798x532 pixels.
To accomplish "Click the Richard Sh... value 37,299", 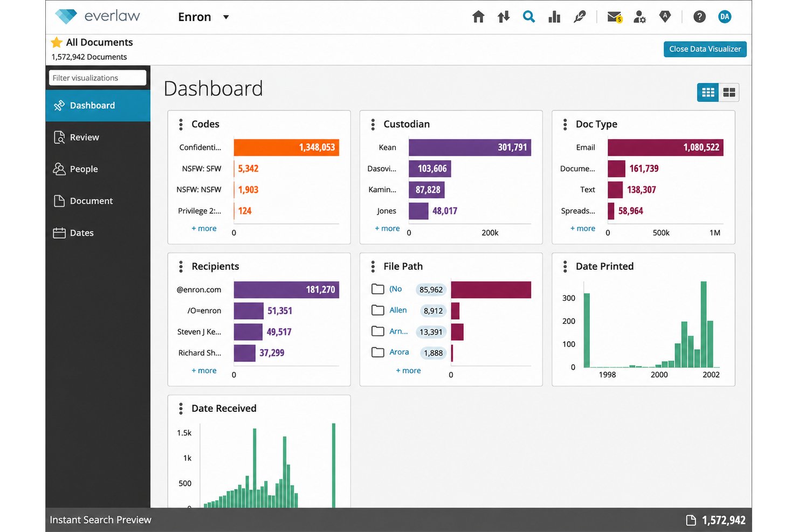I will [272, 353].
